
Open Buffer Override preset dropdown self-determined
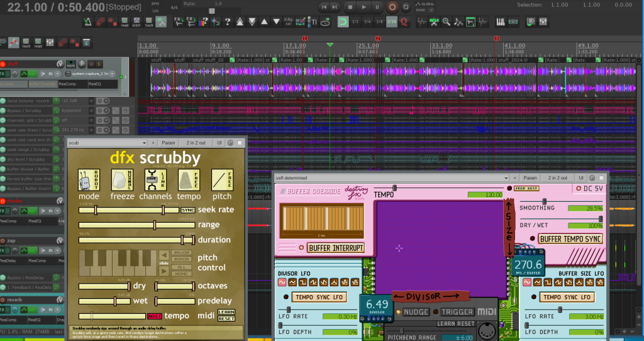point(391,178)
